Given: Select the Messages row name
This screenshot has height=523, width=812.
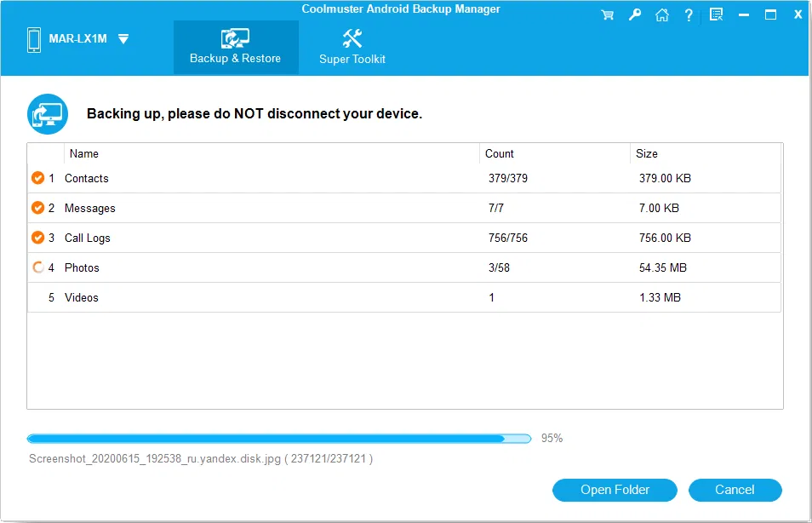Looking at the screenshot, I should pos(90,209).
